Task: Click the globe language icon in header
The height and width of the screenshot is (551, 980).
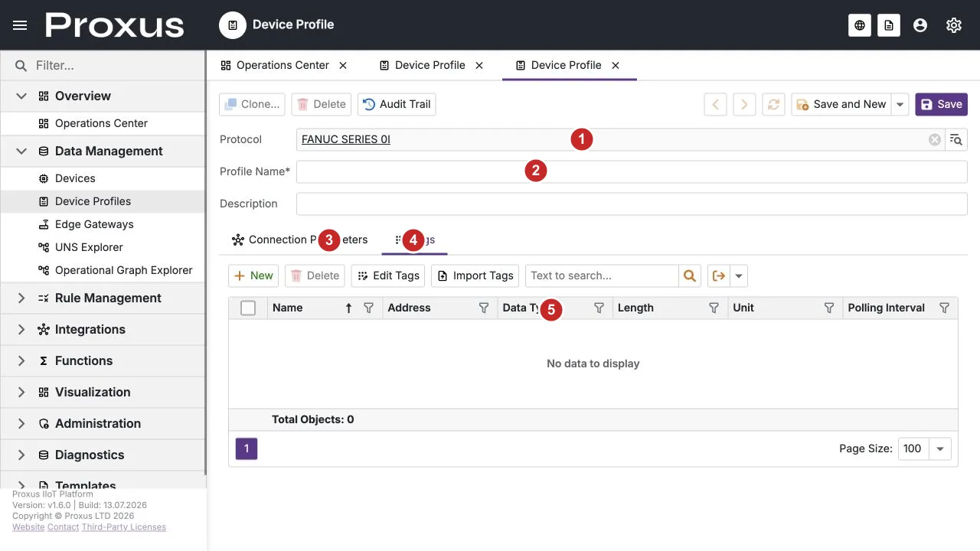Action: coord(860,25)
